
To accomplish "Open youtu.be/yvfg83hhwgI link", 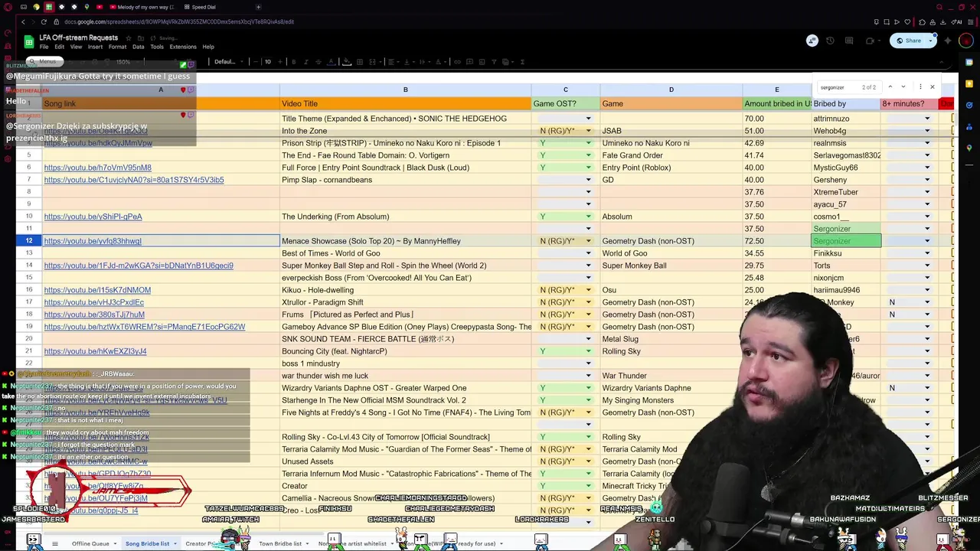I will 93,241.
